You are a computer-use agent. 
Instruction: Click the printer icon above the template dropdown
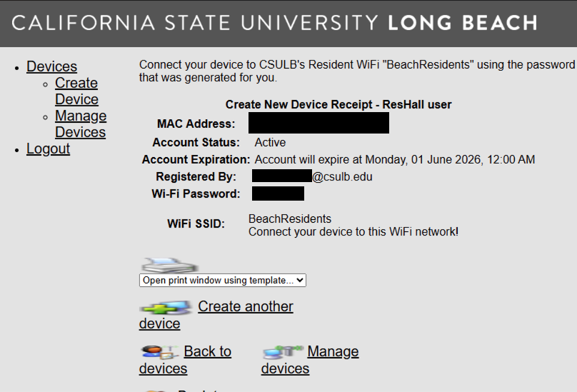(169, 265)
